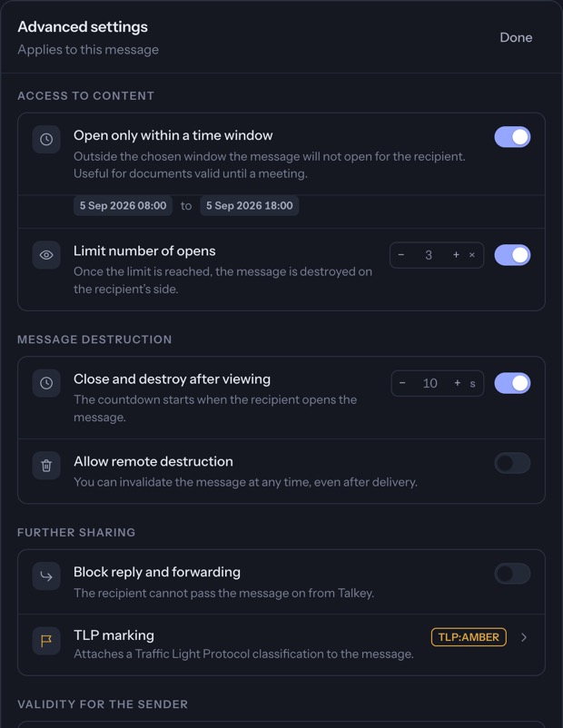The image size is (563, 728).
Task: Turn on Block reply and forwarding
Action: [512, 574]
